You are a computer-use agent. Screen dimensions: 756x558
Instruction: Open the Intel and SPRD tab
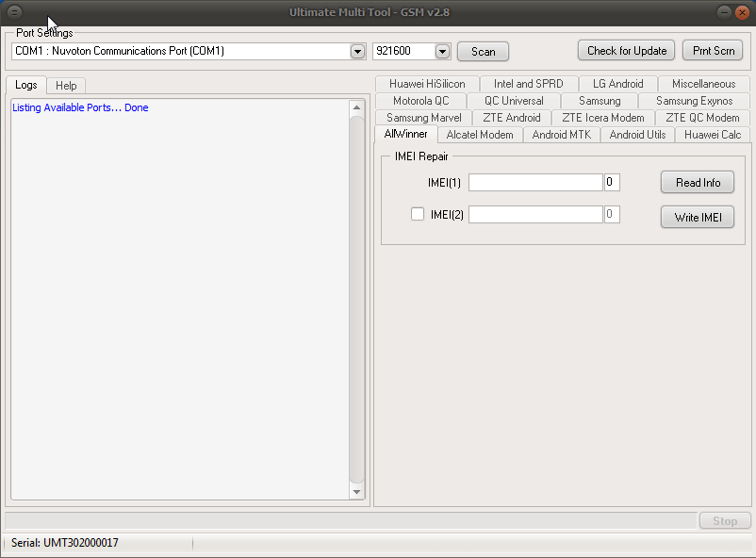coord(529,84)
